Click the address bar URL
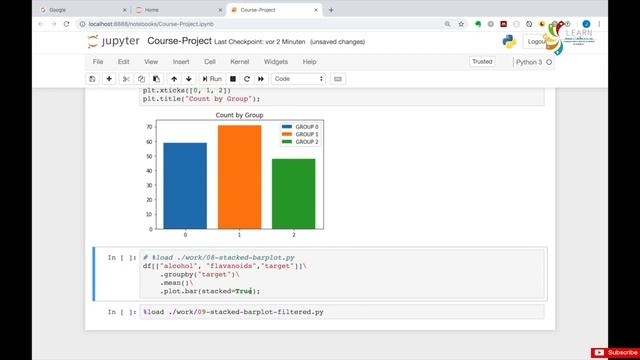The height and width of the screenshot is (360, 640). click(151, 24)
